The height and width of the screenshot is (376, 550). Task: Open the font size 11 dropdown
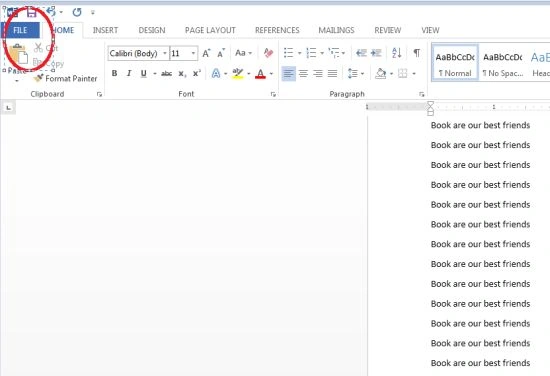[x=193, y=53]
